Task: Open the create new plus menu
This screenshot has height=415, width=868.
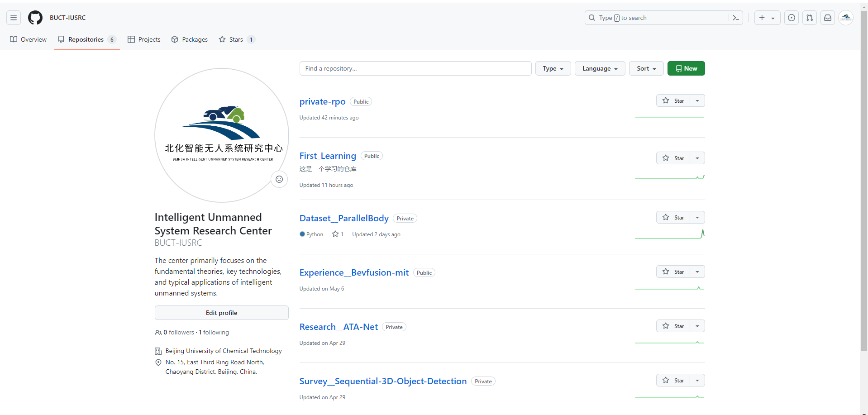Action: pos(767,18)
